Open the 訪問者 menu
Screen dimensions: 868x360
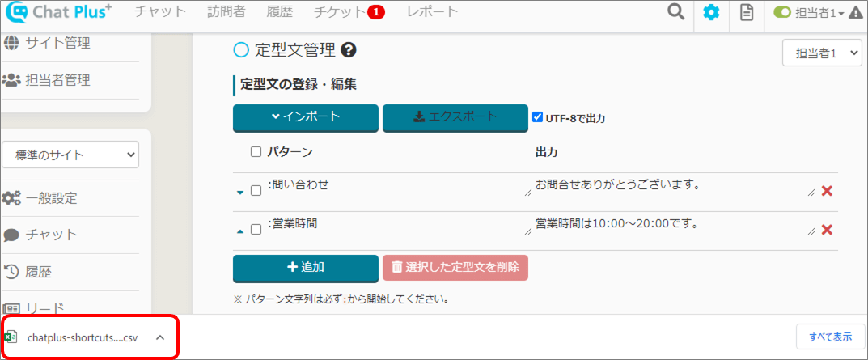pos(227,12)
